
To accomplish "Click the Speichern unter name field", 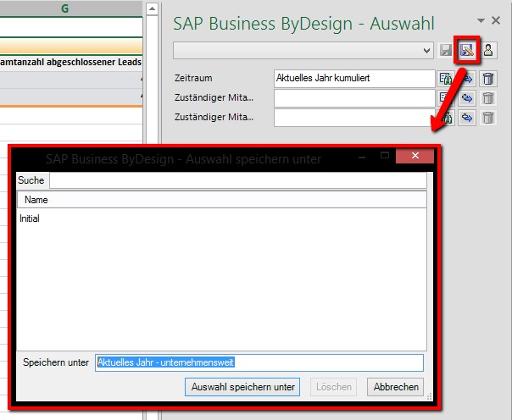I will point(259,362).
